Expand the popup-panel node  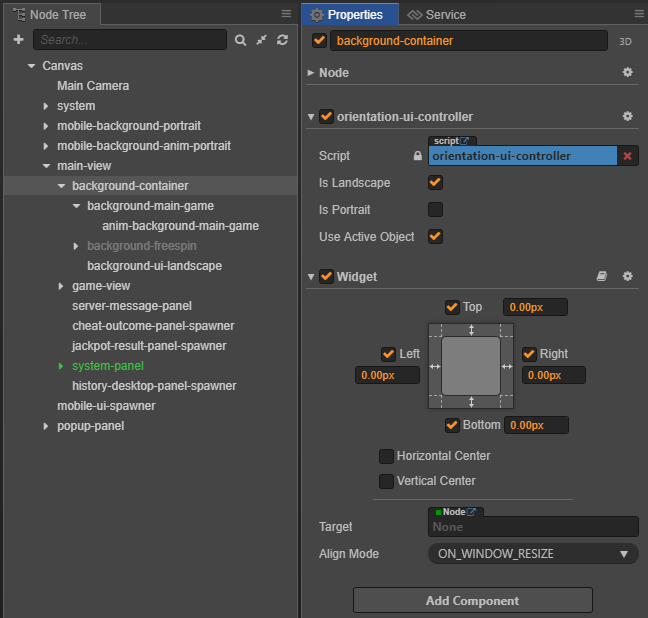46,426
